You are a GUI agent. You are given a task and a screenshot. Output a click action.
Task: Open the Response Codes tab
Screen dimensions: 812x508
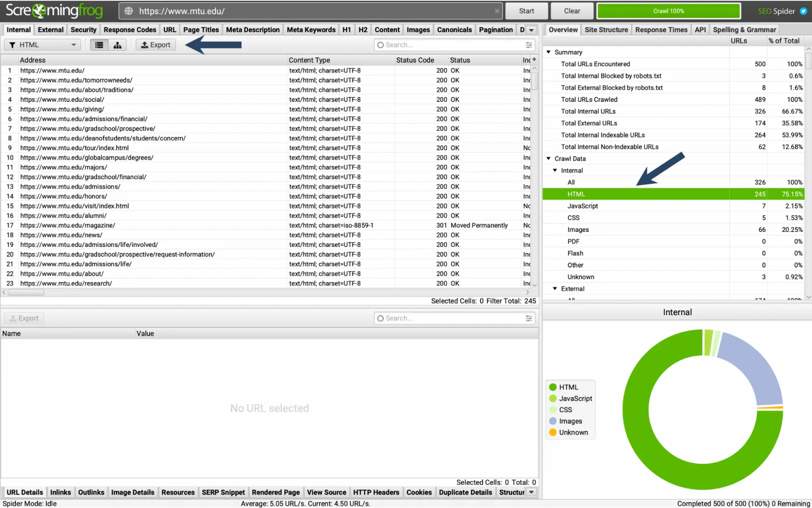(x=130, y=30)
